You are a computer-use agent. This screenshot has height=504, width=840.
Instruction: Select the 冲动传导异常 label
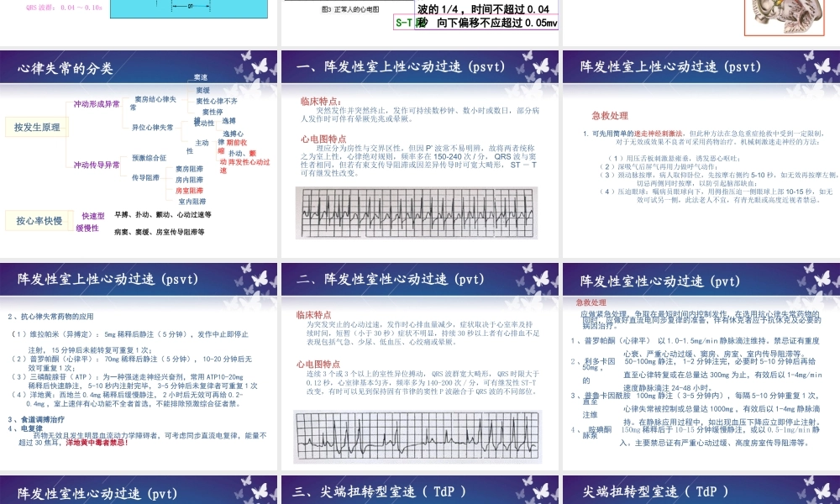[97, 165]
